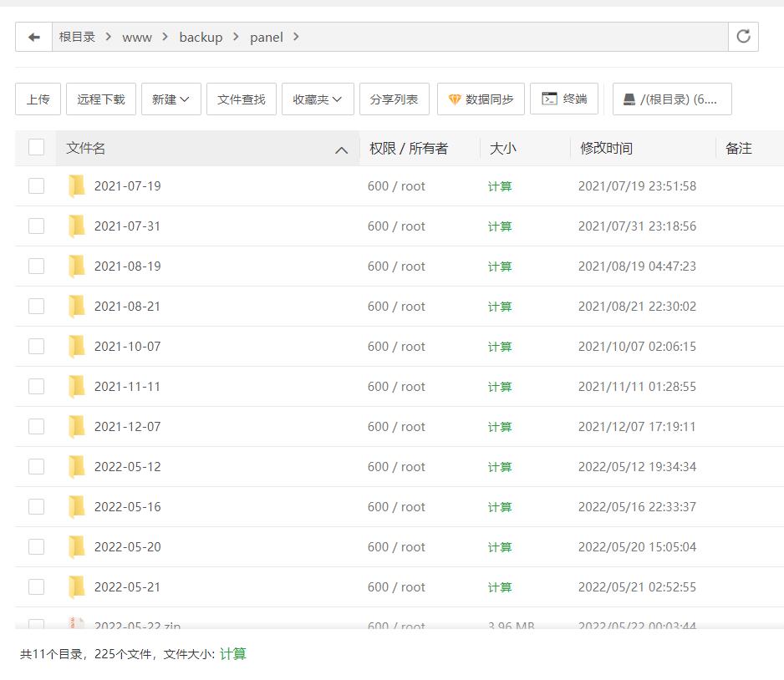Open folder icon for 2021-08-19
This screenshot has height=680, width=784.
click(x=77, y=266)
